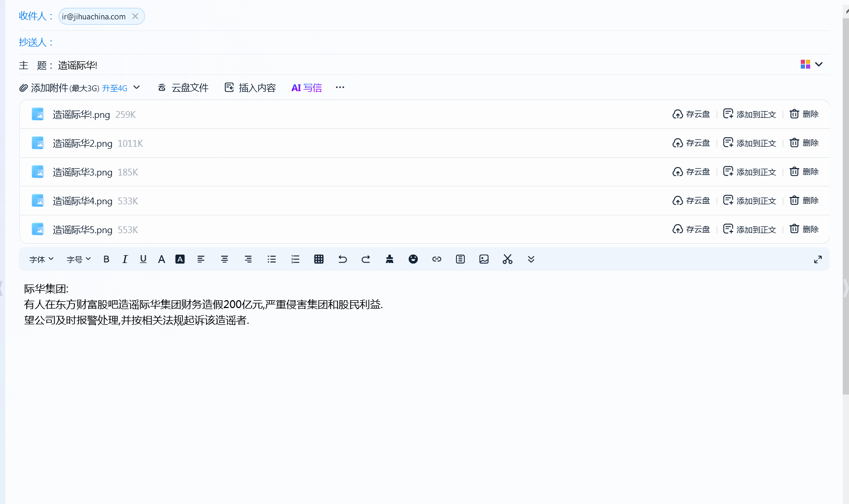This screenshot has width=849, height=504.
Task: Undo last edit
Action: pyautogui.click(x=342, y=259)
